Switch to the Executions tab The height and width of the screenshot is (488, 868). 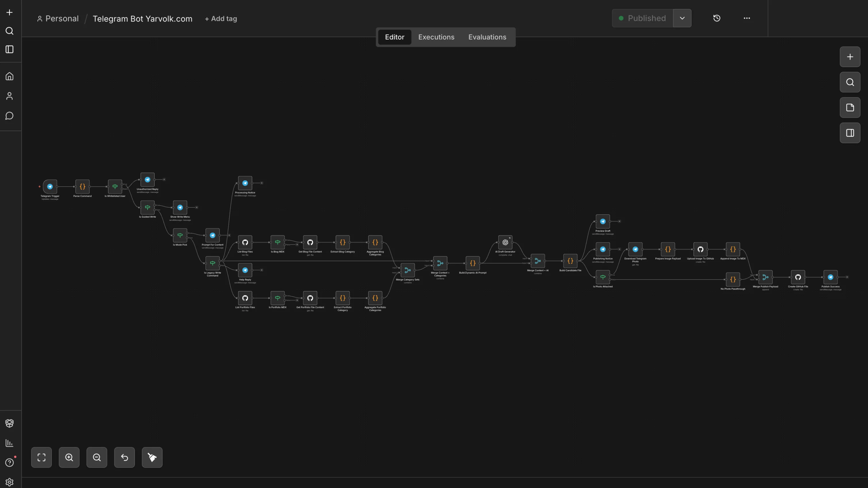click(x=436, y=37)
